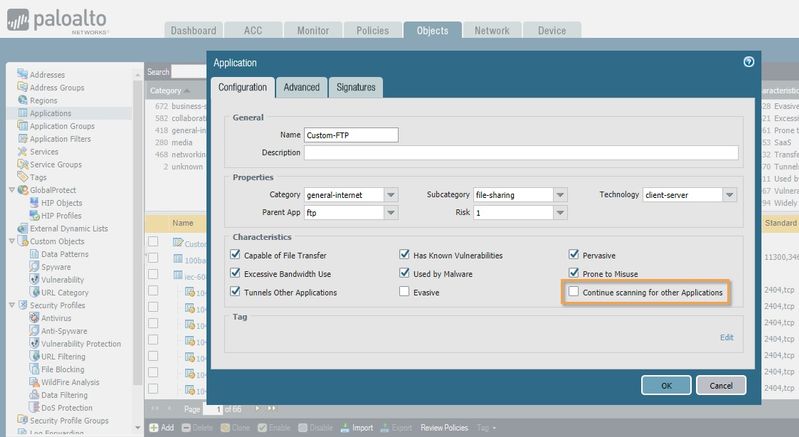Click the green Add icon
The width and height of the screenshot is (799, 437).
click(153, 428)
